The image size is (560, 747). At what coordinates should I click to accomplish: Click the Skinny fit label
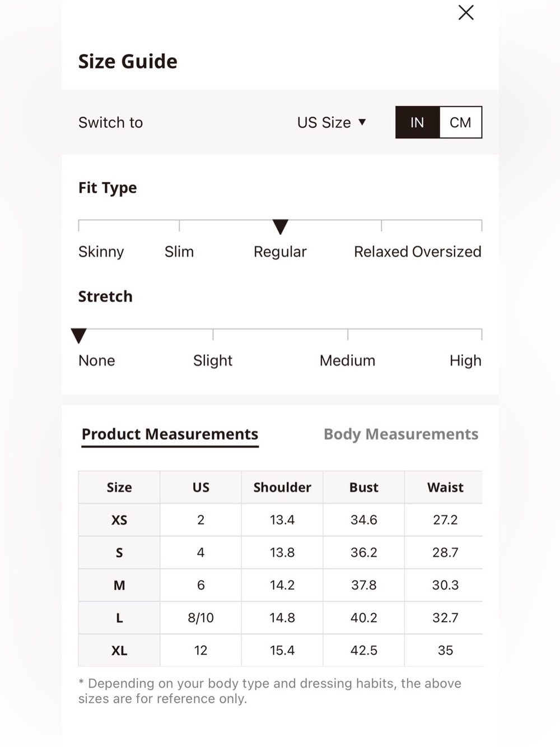(x=101, y=252)
